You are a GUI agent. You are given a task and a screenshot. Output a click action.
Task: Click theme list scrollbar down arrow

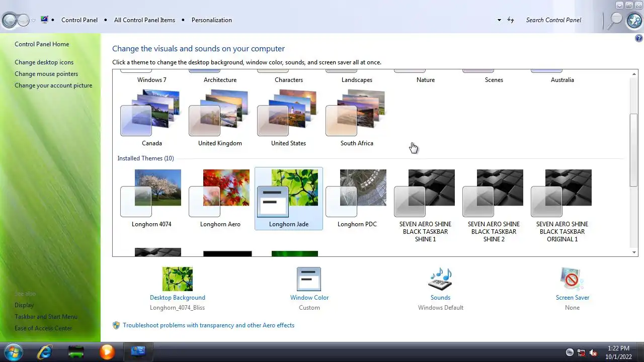coord(634,252)
